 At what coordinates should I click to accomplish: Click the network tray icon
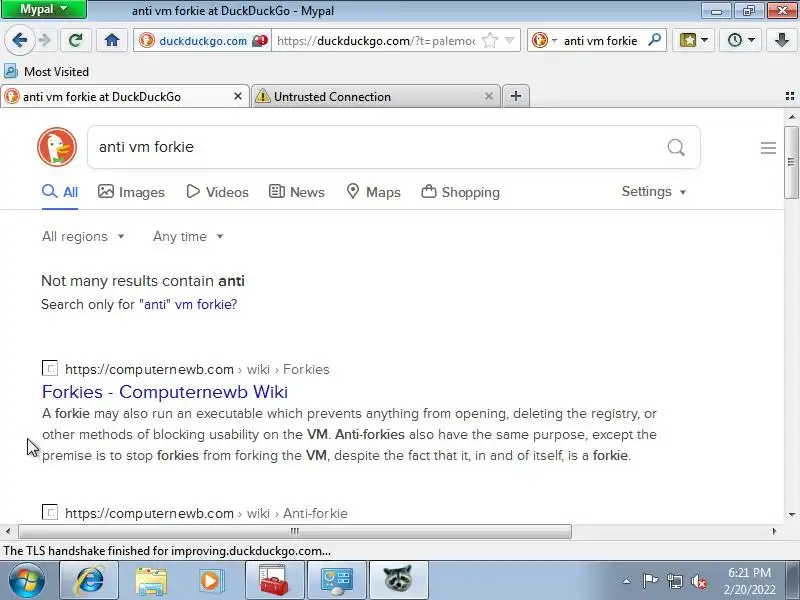(x=674, y=581)
